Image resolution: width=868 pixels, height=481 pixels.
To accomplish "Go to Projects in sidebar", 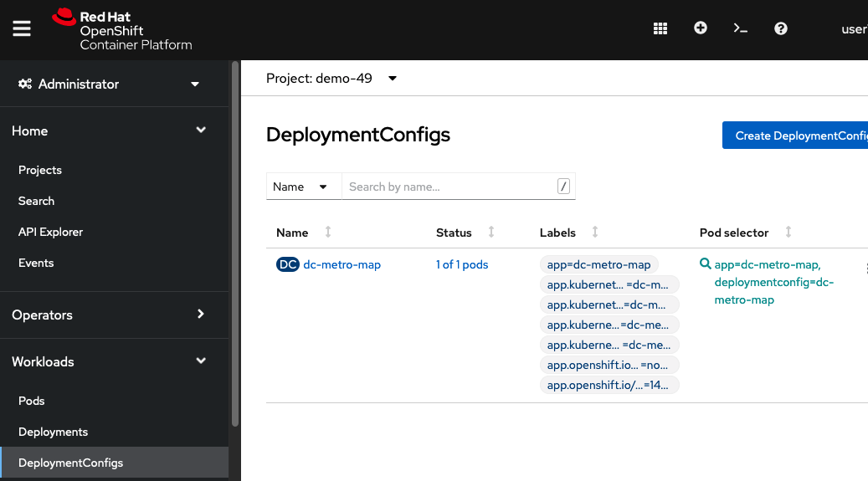I will pyautogui.click(x=40, y=170).
